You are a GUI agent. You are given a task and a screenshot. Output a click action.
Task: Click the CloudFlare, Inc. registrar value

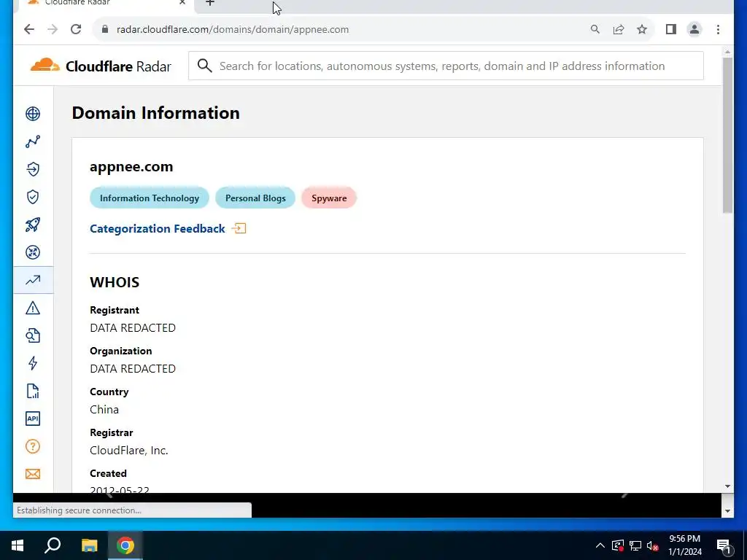tap(129, 451)
